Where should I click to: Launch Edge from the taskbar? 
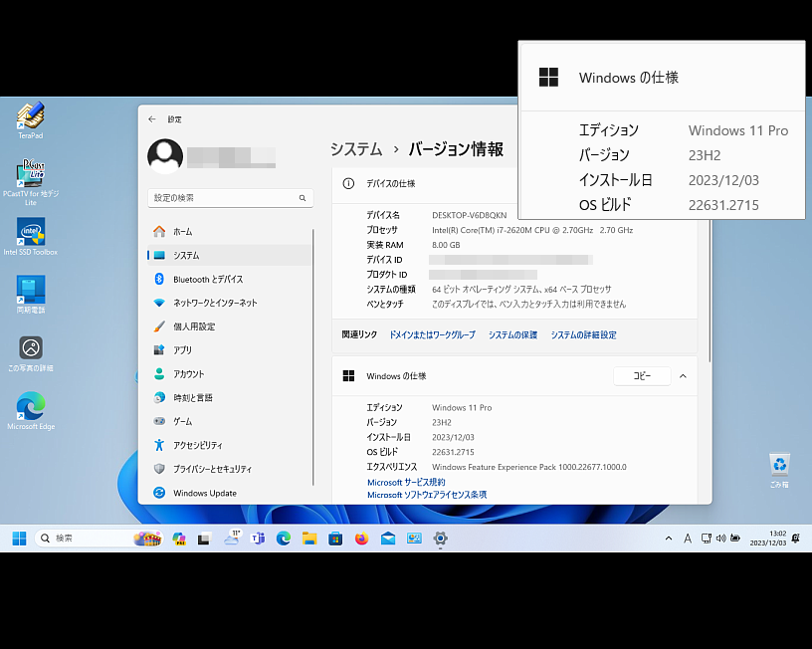[284, 539]
